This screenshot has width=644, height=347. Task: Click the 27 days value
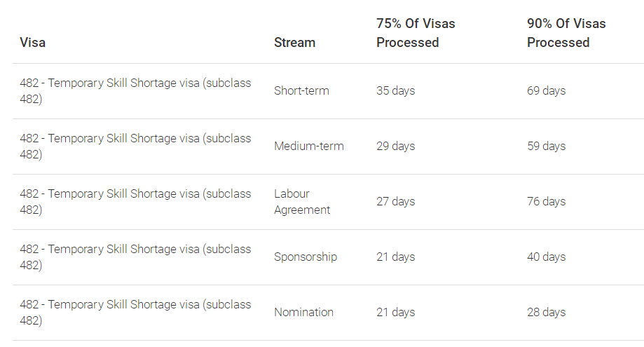pos(395,202)
